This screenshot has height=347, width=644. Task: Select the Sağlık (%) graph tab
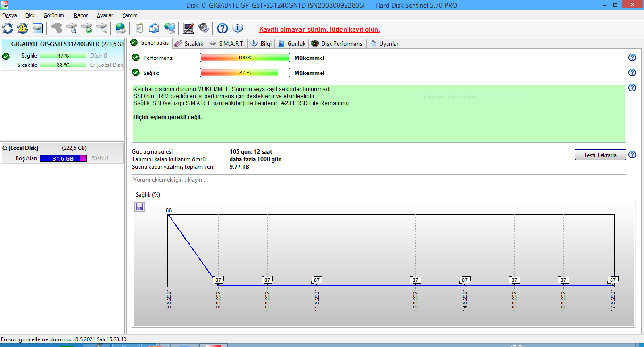pyautogui.click(x=148, y=194)
